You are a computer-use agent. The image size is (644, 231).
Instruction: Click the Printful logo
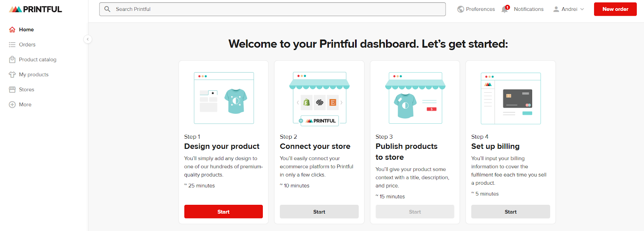pos(35,9)
